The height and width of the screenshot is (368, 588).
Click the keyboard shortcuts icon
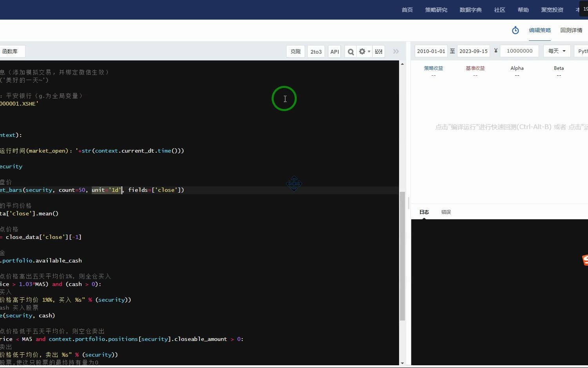[379, 51]
